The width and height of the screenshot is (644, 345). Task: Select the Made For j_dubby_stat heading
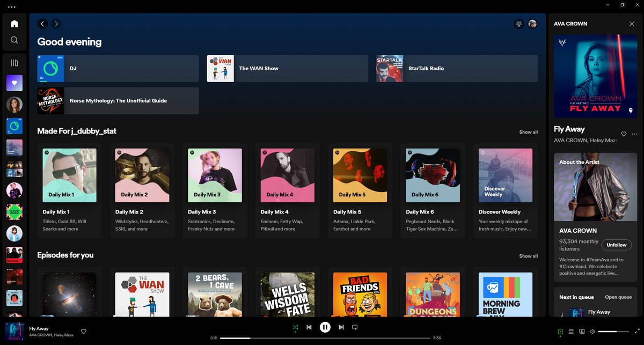click(77, 131)
